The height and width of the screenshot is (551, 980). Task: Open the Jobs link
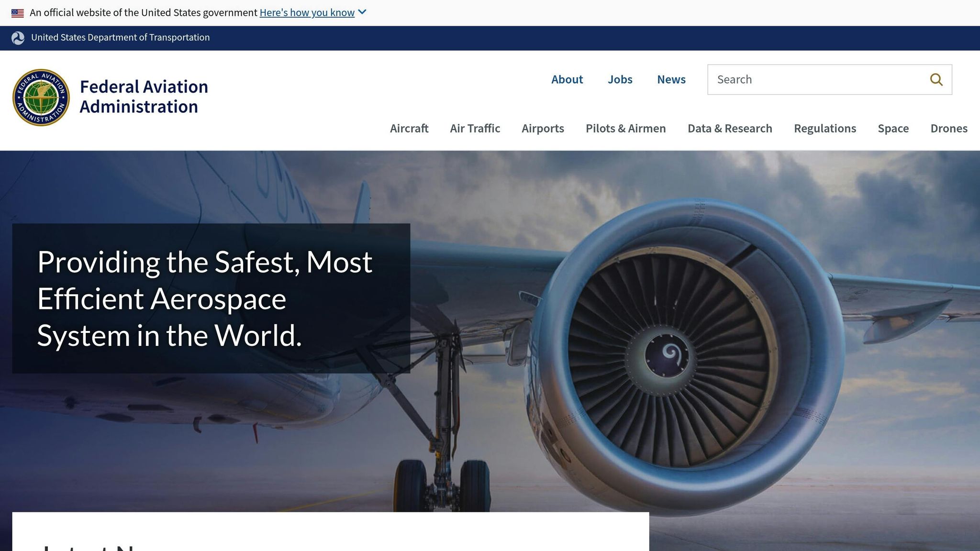click(x=620, y=79)
